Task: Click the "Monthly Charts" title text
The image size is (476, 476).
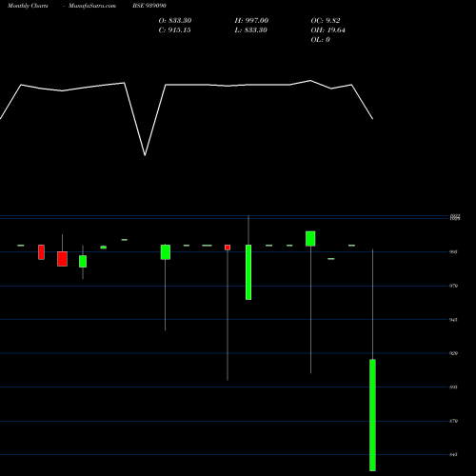Action: [28, 6]
